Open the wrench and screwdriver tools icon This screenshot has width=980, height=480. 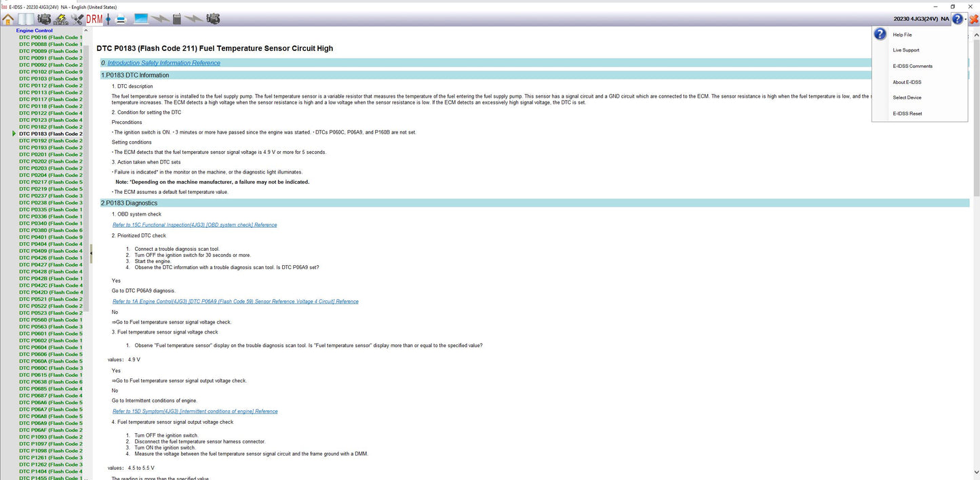coord(77,19)
